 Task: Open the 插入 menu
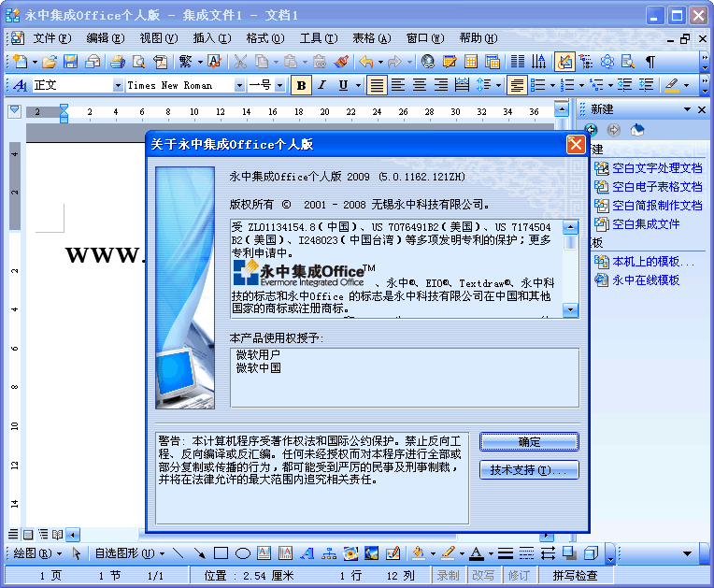[x=212, y=38]
